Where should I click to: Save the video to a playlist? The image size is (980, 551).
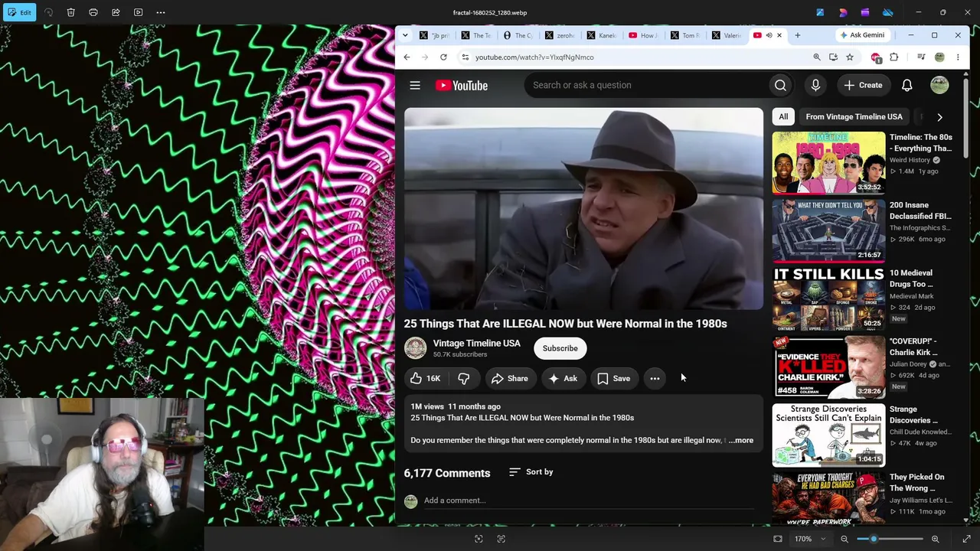coord(614,379)
